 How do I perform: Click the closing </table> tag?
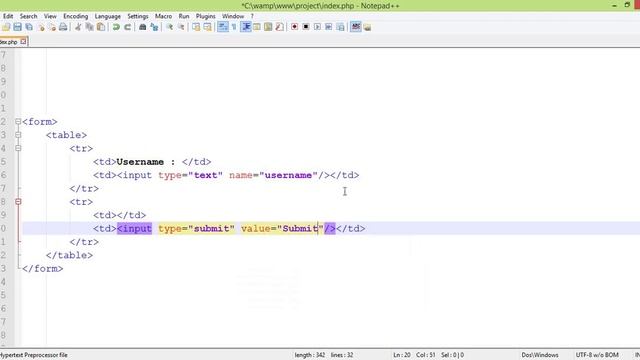pyautogui.click(x=69, y=256)
